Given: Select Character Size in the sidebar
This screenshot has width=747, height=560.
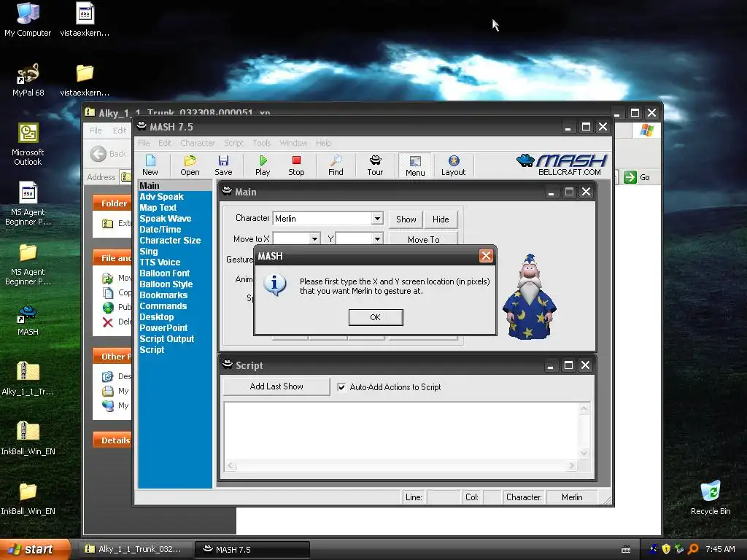Looking at the screenshot, I should pyautogui.click(x=170, y=241).
